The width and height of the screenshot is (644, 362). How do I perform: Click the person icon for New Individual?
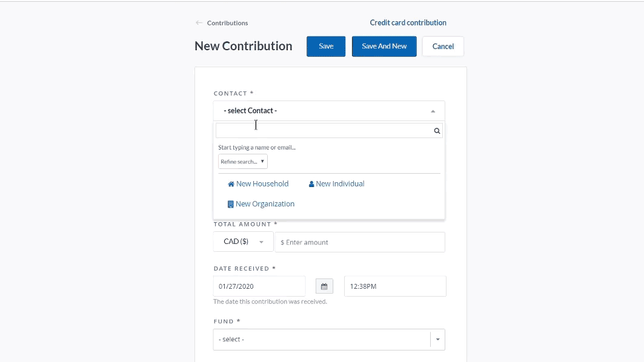[311, 183]
